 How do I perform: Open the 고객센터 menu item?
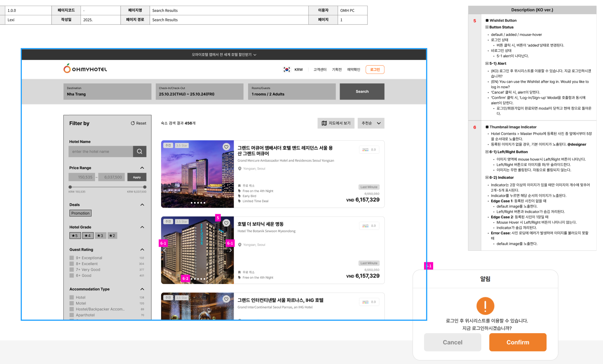point(320,70)
